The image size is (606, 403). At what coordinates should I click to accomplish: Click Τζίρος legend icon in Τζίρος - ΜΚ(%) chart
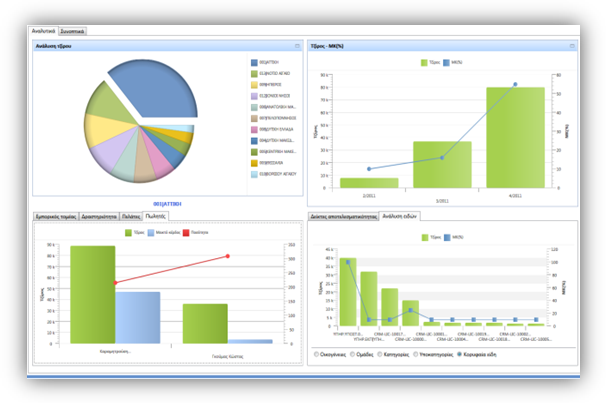point(424,62)
